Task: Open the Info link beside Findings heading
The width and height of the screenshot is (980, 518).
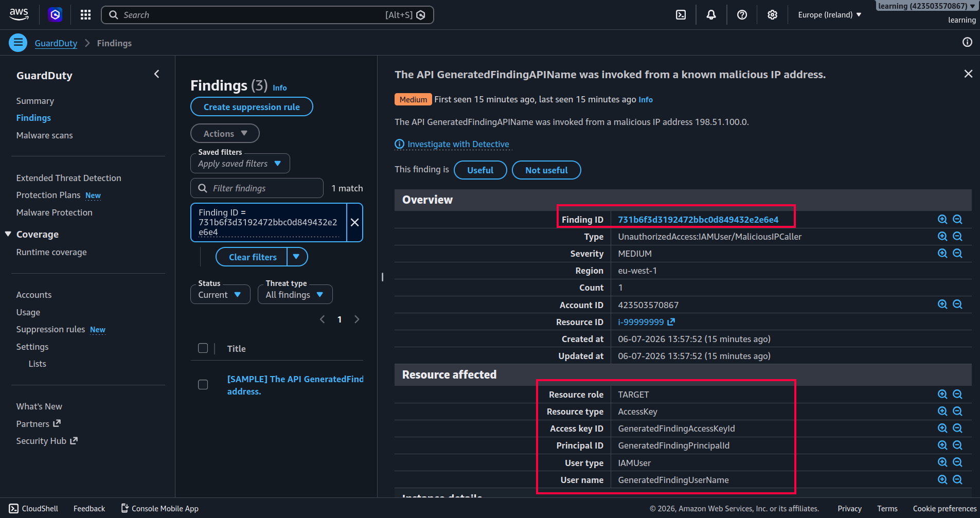Action: click(x=280, y=88)
